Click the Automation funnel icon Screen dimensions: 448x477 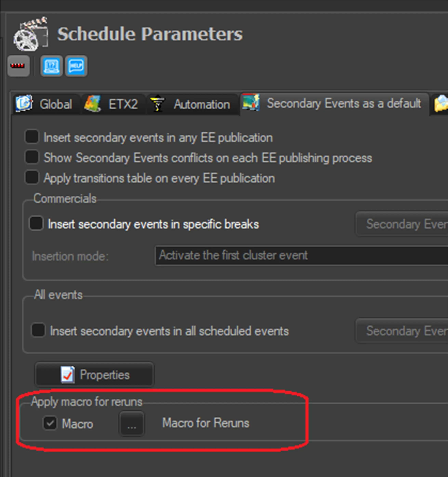click(157, 104)
